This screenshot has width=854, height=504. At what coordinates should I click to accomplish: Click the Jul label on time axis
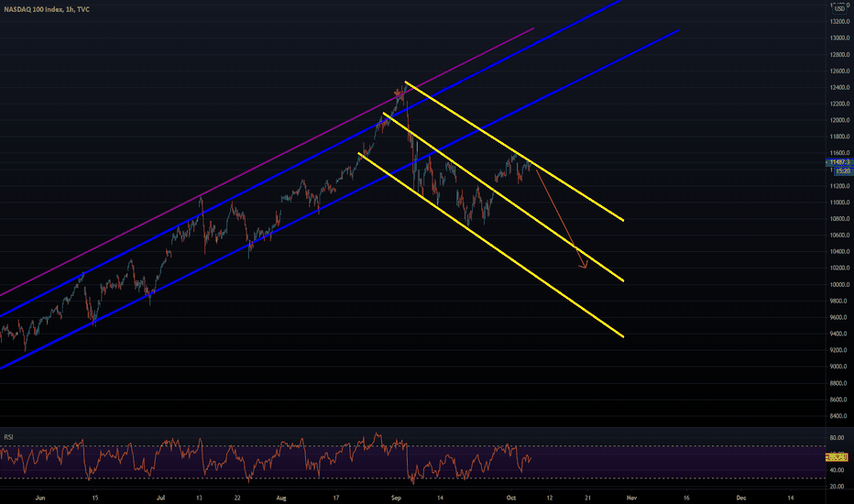(x=160, y=498)
